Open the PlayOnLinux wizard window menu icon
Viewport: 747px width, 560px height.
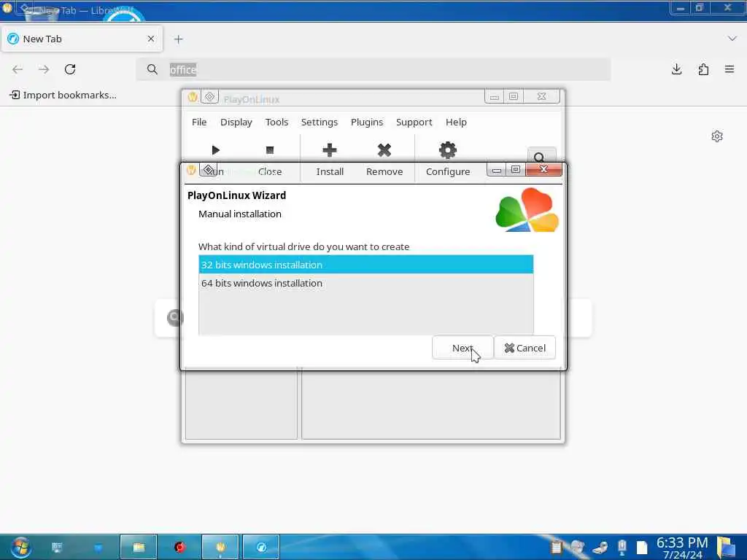pos(208,169)
